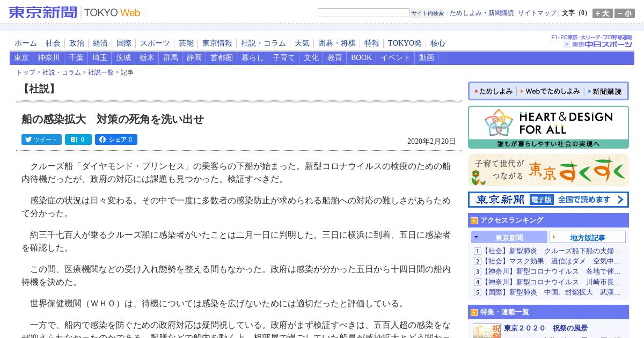Select 栃木 regional tab
The height and width of the screenshot is (338, 644).
pos(147,58)
